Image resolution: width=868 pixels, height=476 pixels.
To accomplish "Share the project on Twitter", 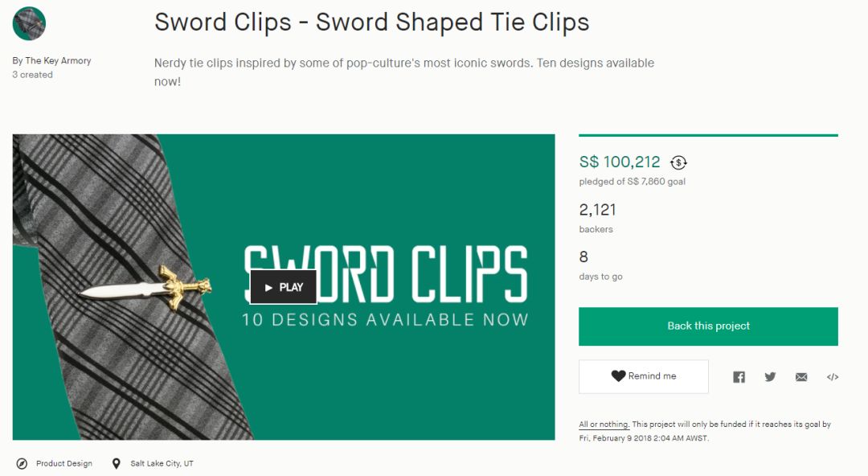I will 770,377.
